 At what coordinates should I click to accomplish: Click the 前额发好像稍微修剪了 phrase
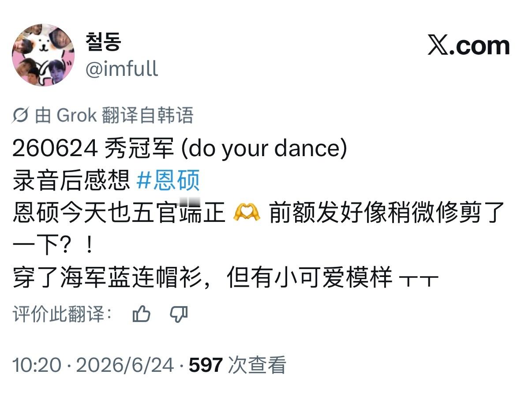coord(387,214)
